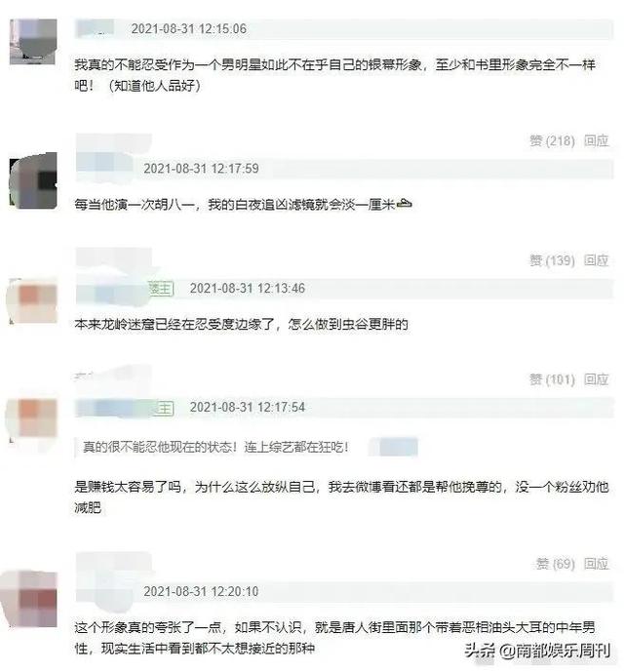624x672 pixels.
Task: Click the 楼主 badge at 12:17:54
Action: pyautogui.click(x=164, y=408)
